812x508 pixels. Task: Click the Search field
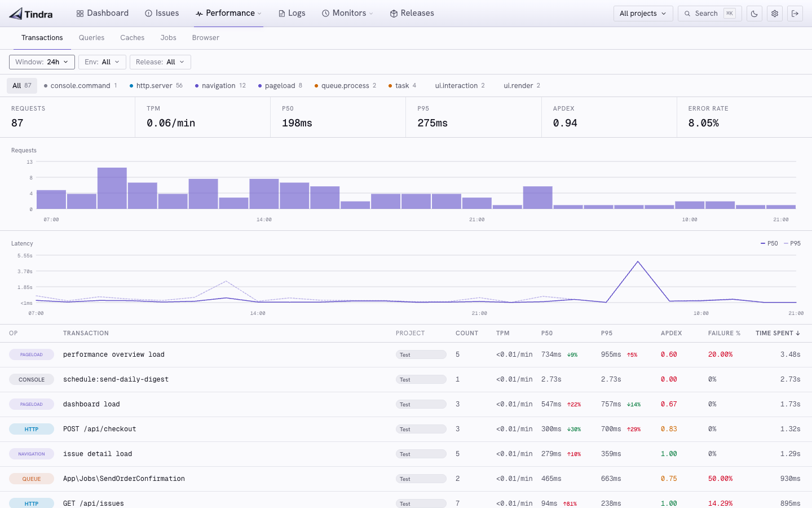pyautogui.click(x=709, y=14)
